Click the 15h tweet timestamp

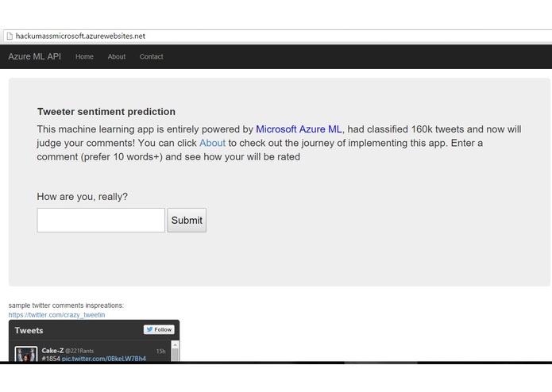click(161, 352)
